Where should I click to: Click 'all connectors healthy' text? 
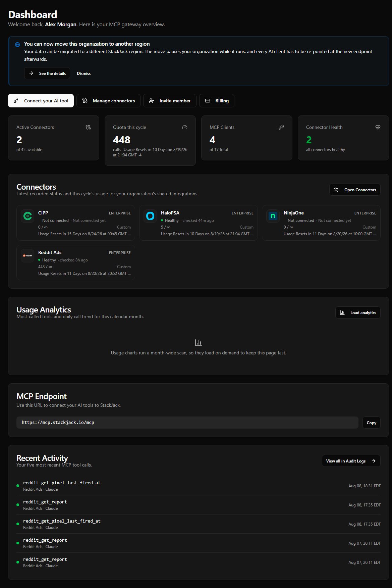click(326, 150)
